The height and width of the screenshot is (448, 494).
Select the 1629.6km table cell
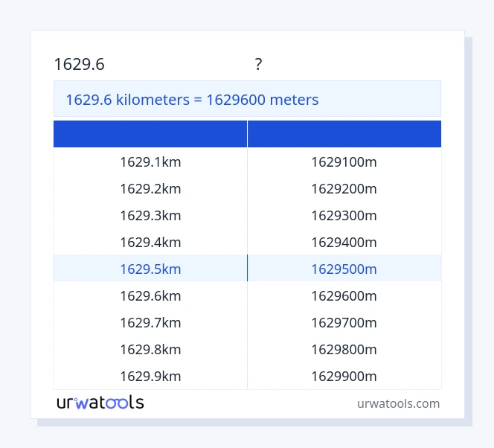coord(150,295)
